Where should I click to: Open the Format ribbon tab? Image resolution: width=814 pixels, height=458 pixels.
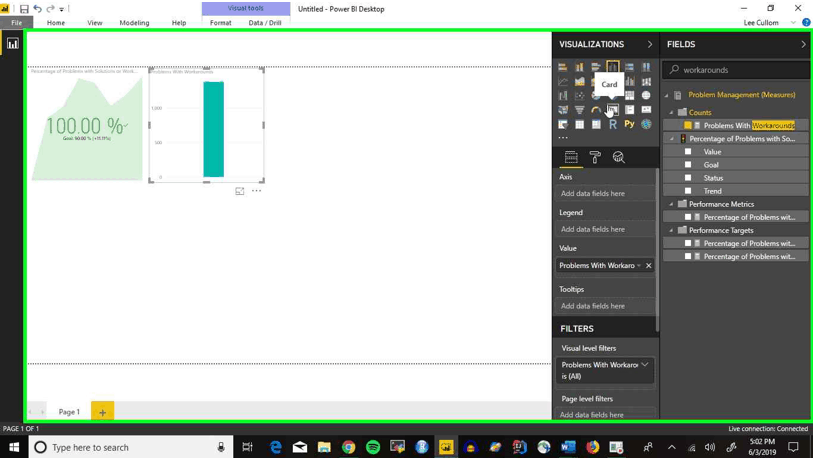click(221, 23)
